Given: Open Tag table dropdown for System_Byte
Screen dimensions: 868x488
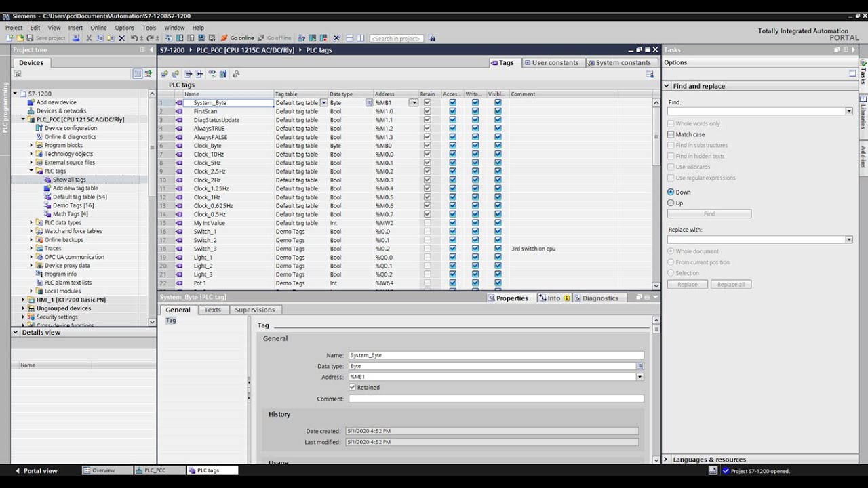Looking at the screenshot, I should pyautogui.click(x=323, y=103).
